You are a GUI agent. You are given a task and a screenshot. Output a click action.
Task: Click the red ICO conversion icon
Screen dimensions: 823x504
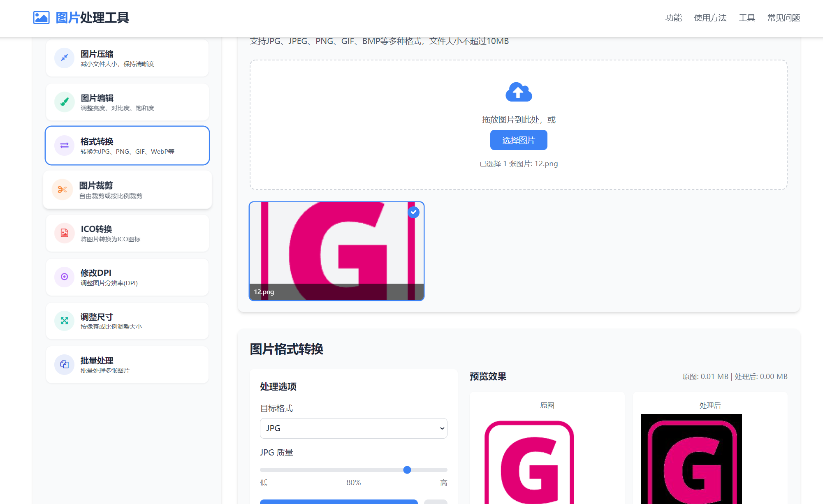click(65, 233)
